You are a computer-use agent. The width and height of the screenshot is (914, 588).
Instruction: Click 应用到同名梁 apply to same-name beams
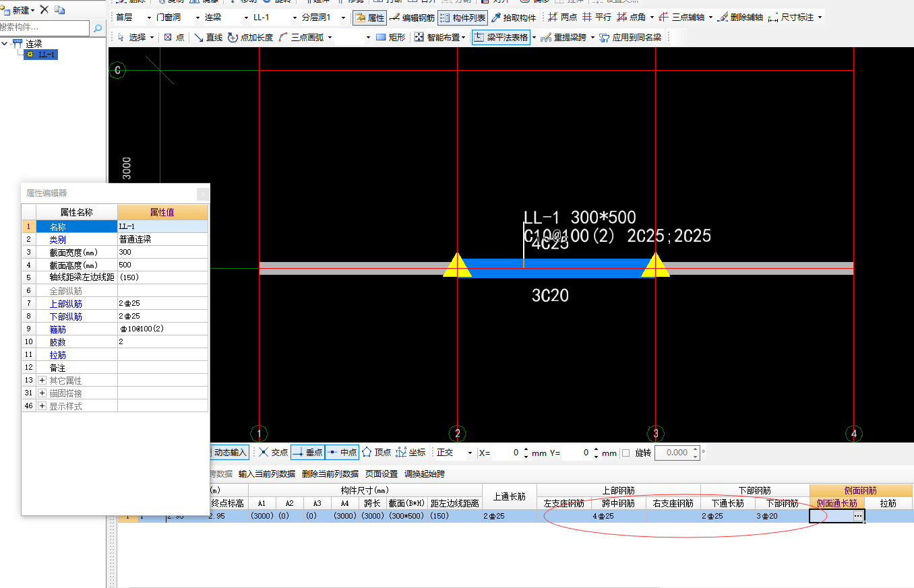tap(630, 38)
